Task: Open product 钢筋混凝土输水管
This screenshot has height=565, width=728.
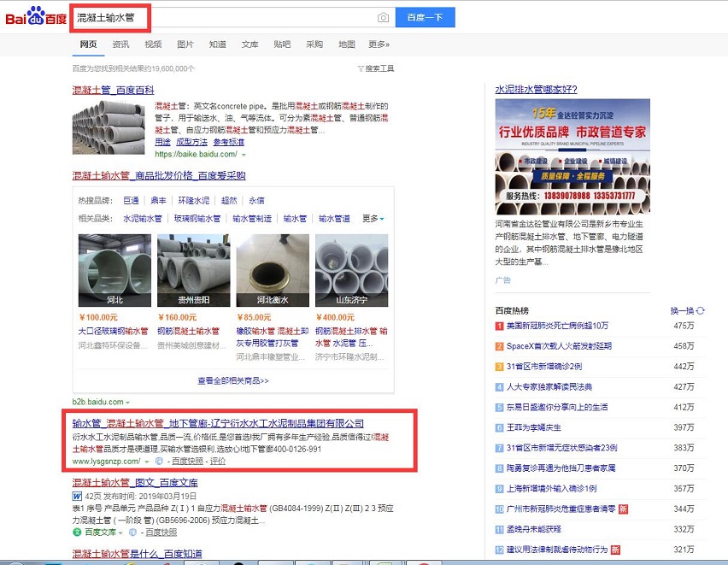Action: [x=188, y=331]
